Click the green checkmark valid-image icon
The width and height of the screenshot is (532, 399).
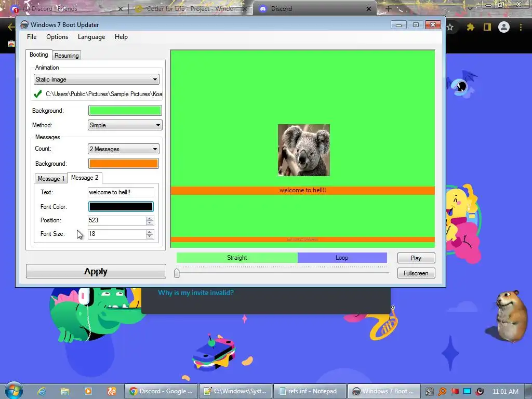pyautogui.click(x=37, y=94)
